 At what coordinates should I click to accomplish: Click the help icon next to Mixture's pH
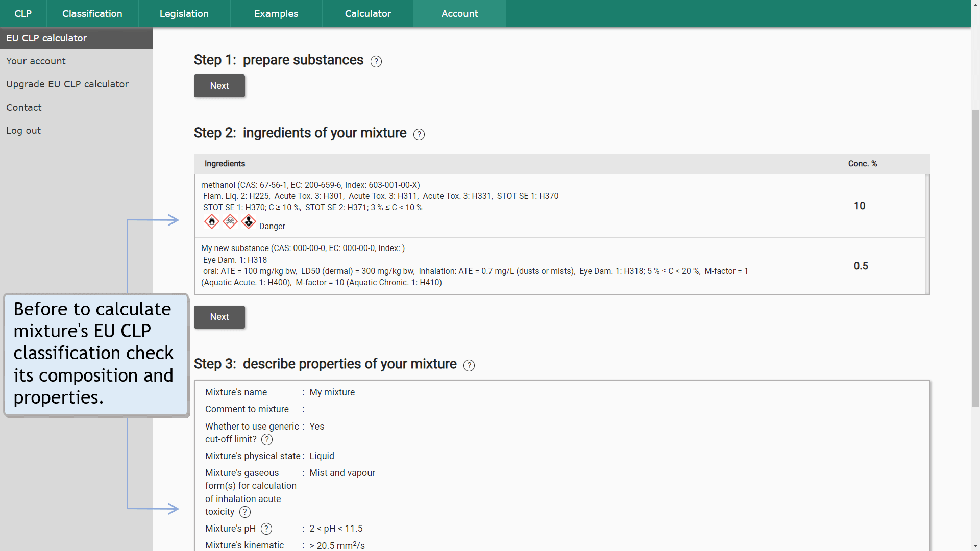267,529
